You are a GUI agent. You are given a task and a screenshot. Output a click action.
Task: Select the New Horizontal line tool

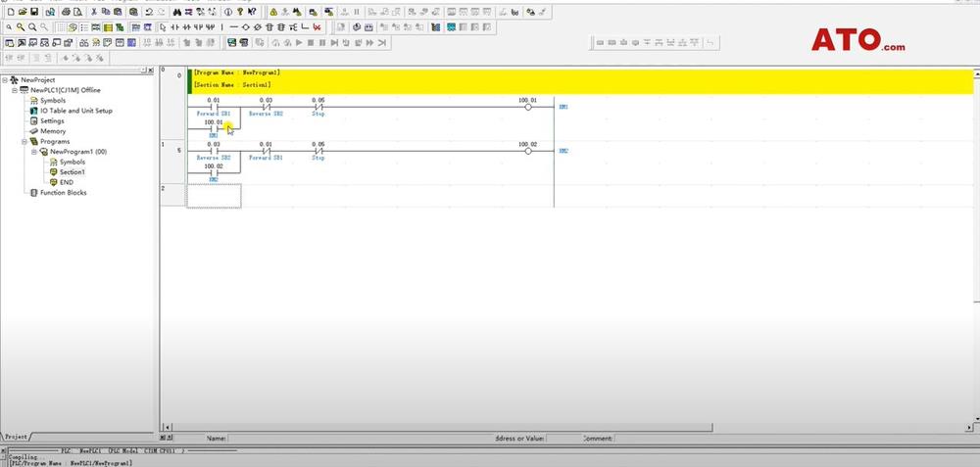coord(233,27)
